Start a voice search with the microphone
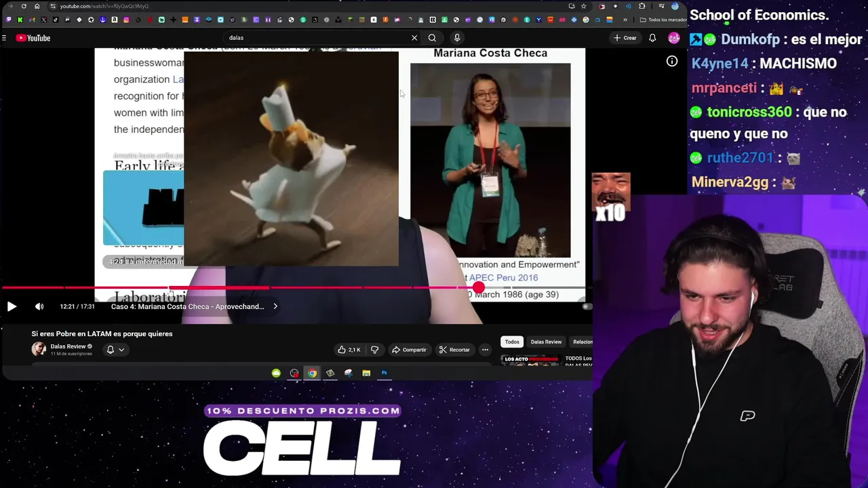 457,38
